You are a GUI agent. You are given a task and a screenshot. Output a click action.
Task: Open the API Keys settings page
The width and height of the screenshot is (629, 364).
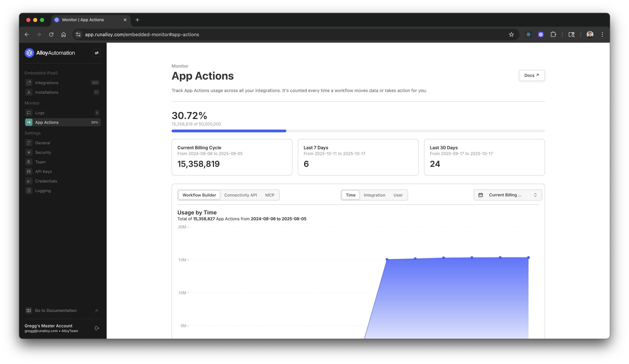(43, 172)
